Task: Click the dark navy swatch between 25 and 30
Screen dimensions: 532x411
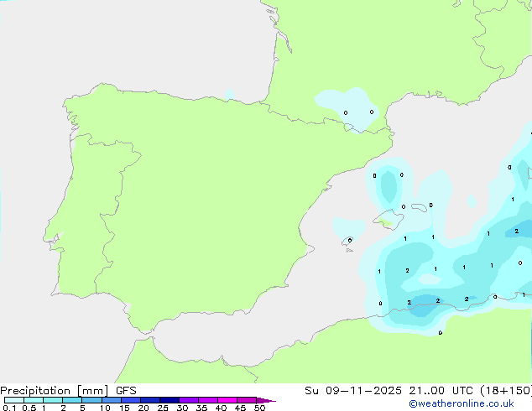Action: [x=170, y=400]
